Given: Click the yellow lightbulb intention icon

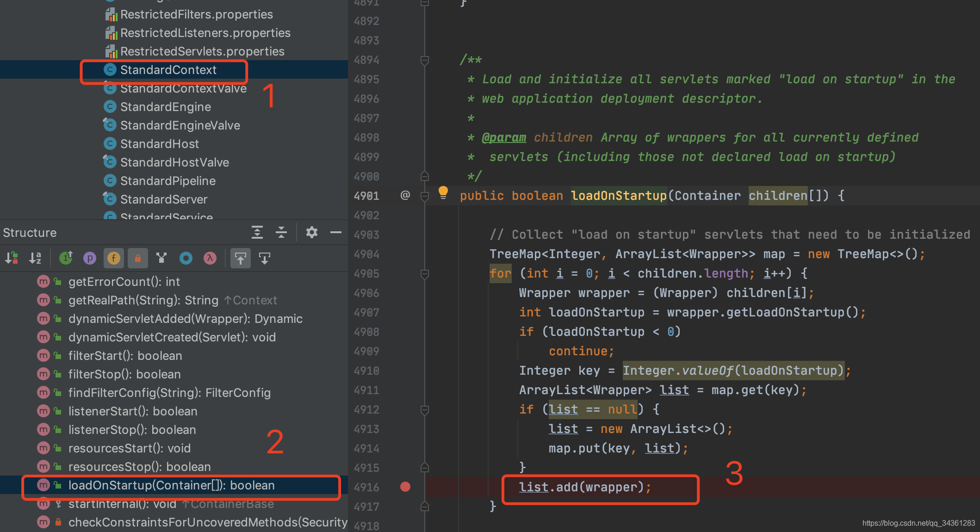Looking at the screenshot, I should coord(443,192).
